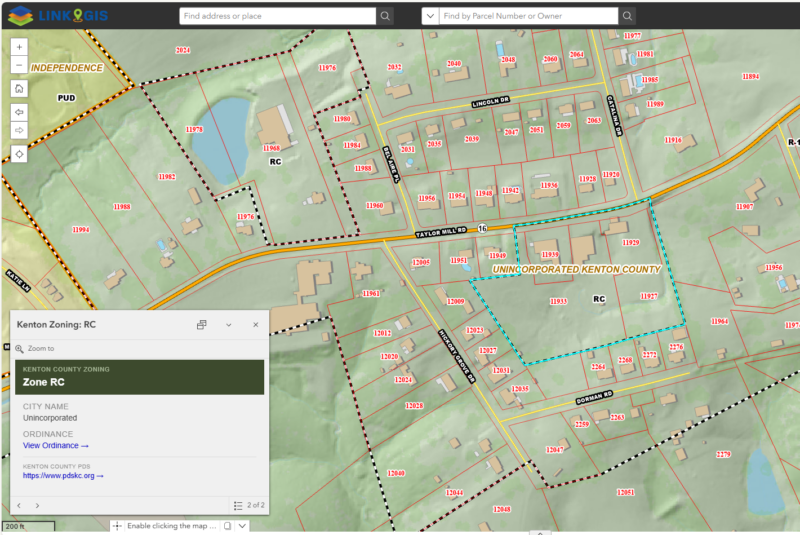Go to next map extent
Viewport: 800px width, 535px height.
[19, 131]
